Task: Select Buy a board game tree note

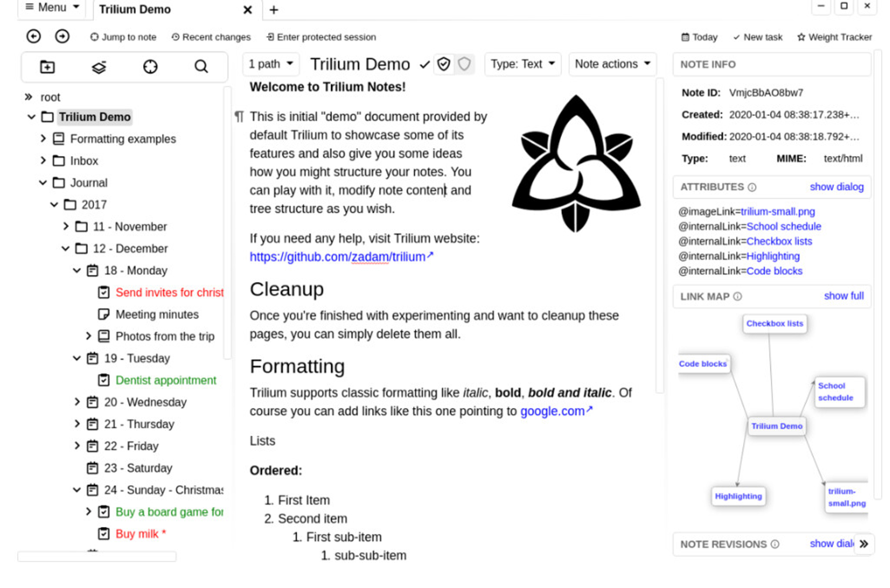Action: [169, 512]
